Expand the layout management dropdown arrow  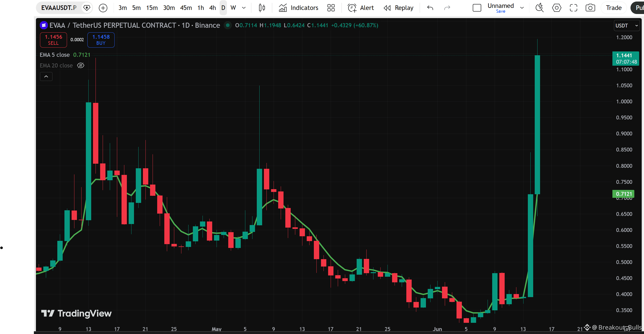tap(522, 8)
